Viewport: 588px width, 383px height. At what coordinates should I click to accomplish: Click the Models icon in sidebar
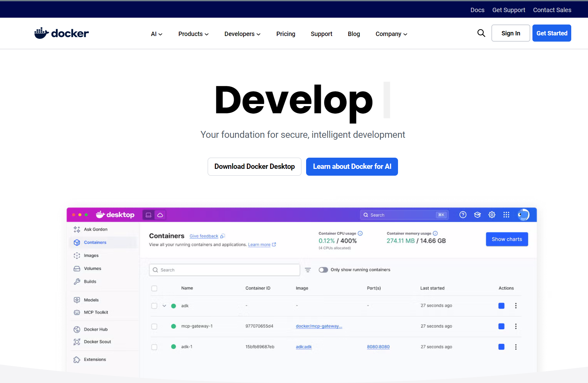coord(77,300)
